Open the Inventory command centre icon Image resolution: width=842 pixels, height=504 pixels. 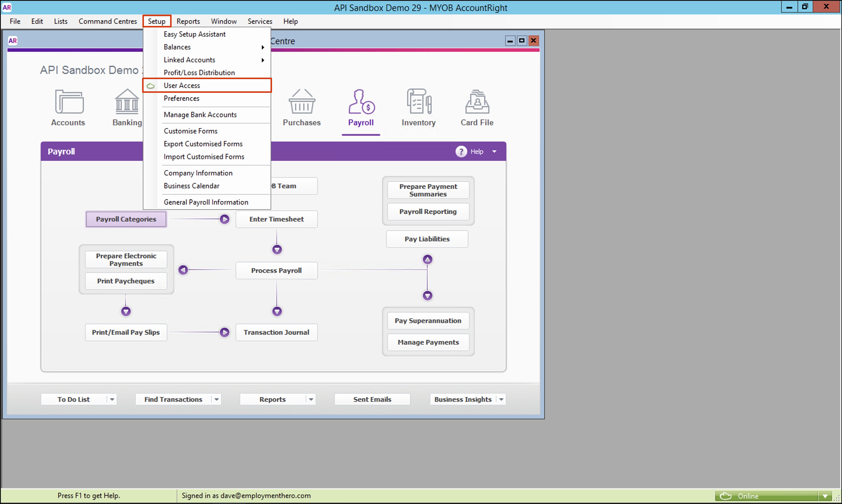[x=419, y=102]
